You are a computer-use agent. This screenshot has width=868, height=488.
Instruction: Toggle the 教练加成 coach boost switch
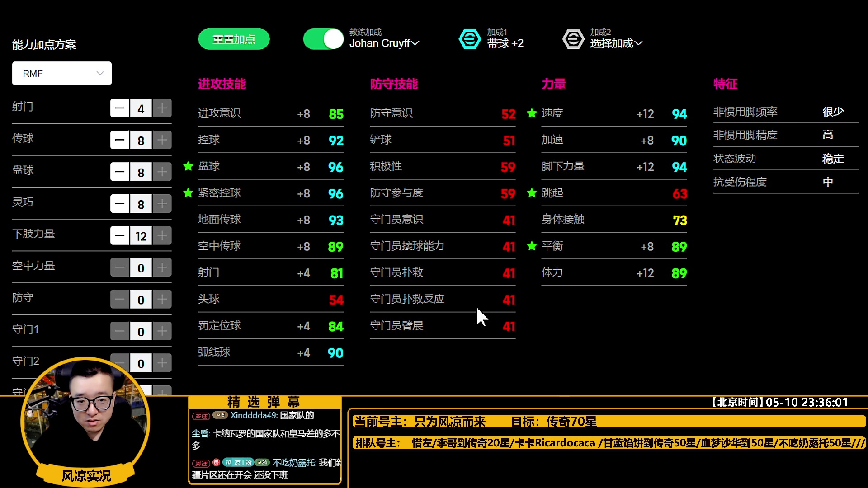pos(323,39)
